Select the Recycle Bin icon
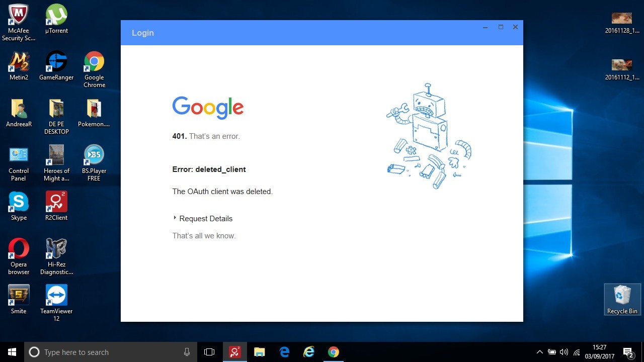Image resolution: width=644 pixels, height=362 pixels. point(622,297)
